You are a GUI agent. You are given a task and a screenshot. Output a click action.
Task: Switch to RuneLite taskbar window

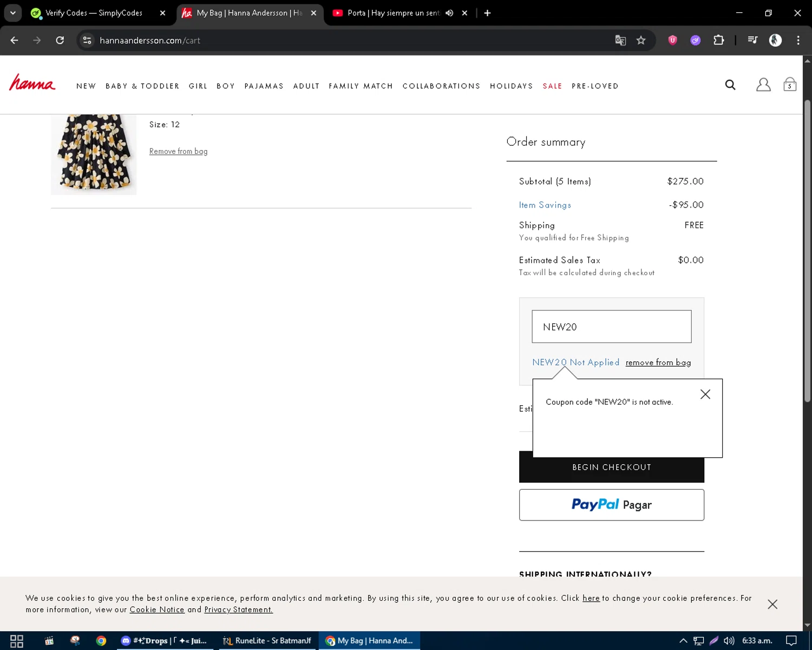click(267, 641)
